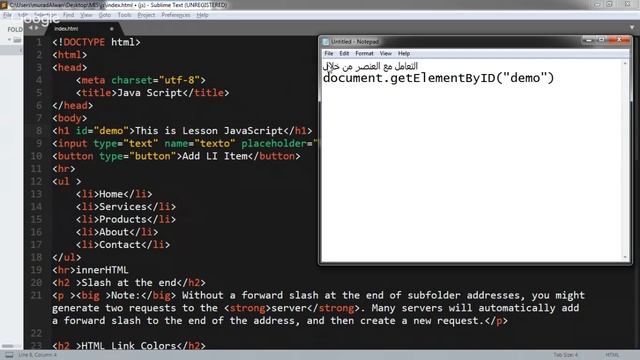Open the Goto menu
Image resolution: width=640 pixels, height=360 pixels.
pyautogui.click(x=104, y=15)
